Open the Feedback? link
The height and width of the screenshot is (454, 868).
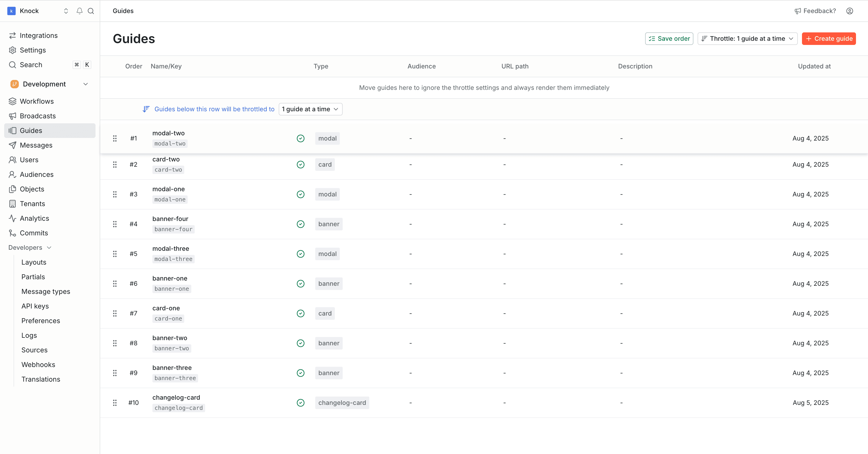click(815, 11)
